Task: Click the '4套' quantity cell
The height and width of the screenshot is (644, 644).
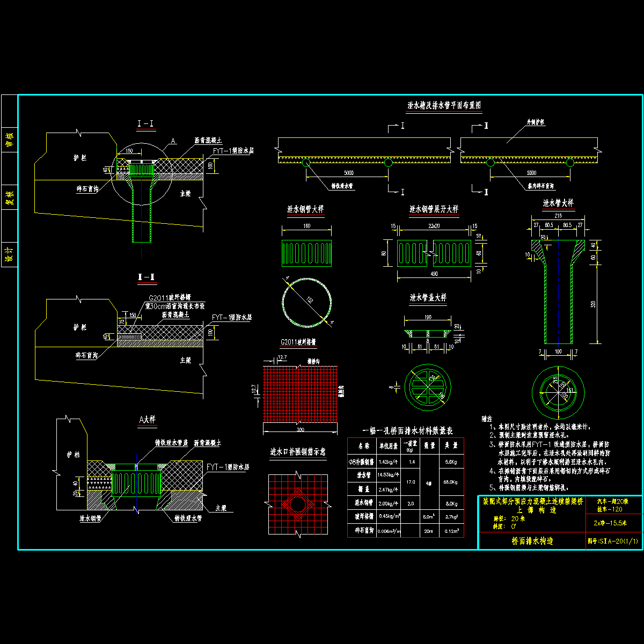Action: click(x=428, y=482)
